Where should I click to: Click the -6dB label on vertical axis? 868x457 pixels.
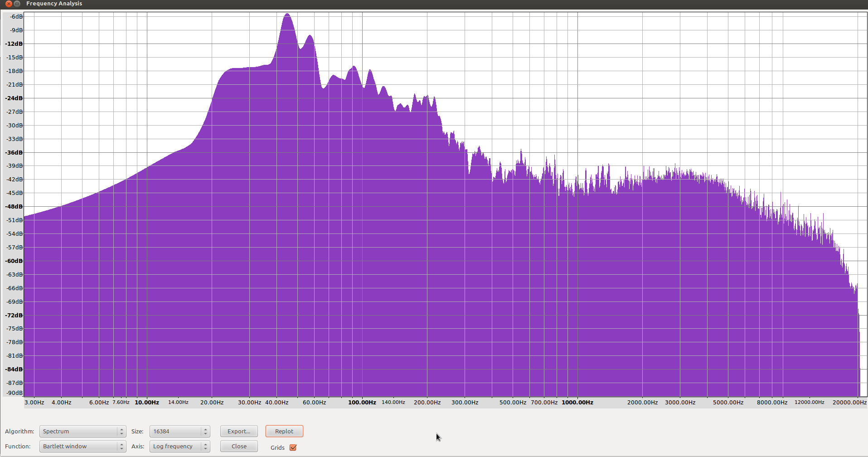click(16, 16)
